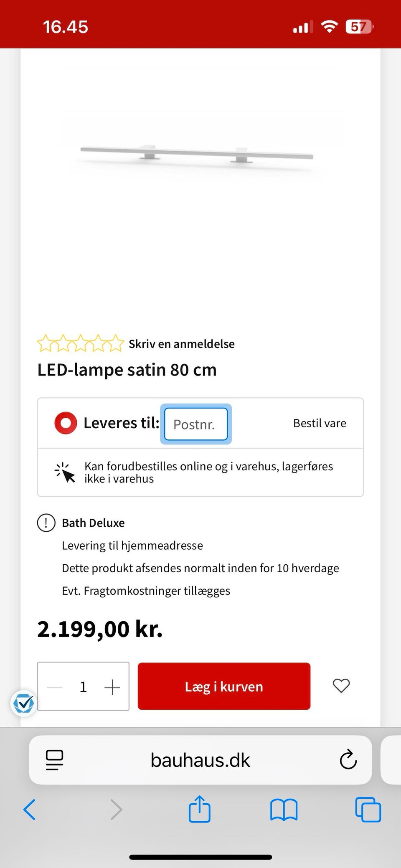The image size is (401, 868).
Task: Open the page reader menu icon
Action: pyautogui.click(x=54, y=760)
